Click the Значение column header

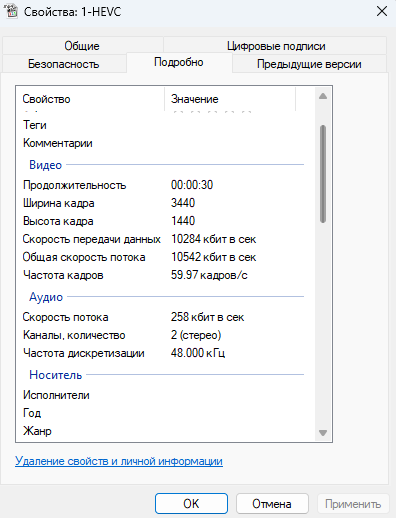(230, 99)
